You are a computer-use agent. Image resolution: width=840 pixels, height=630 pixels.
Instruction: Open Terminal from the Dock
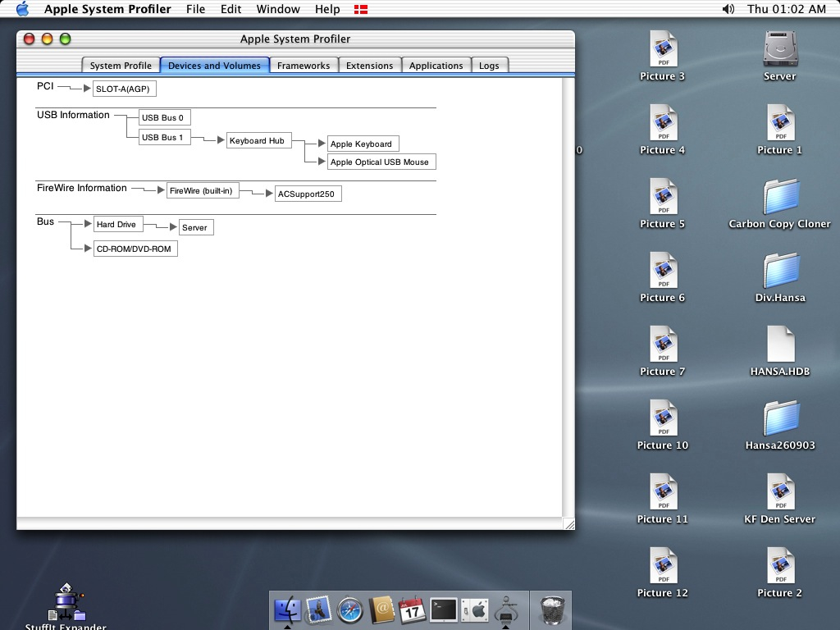444,609
